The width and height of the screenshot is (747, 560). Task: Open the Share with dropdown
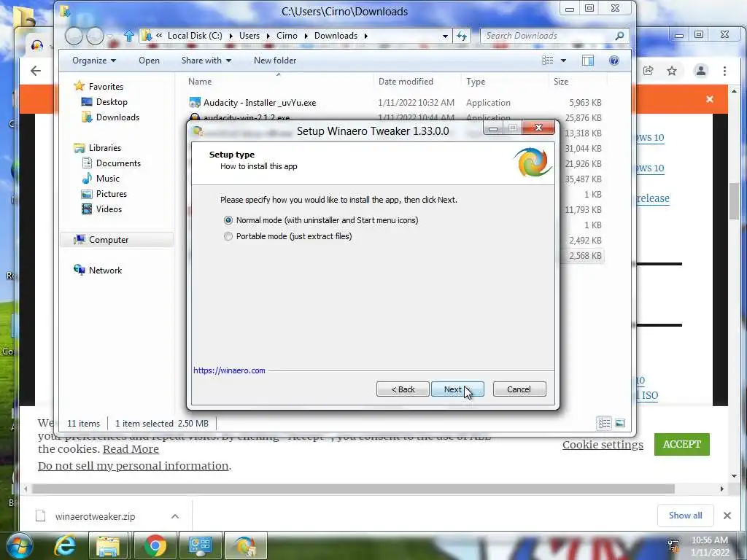click(x=206, y=61)
